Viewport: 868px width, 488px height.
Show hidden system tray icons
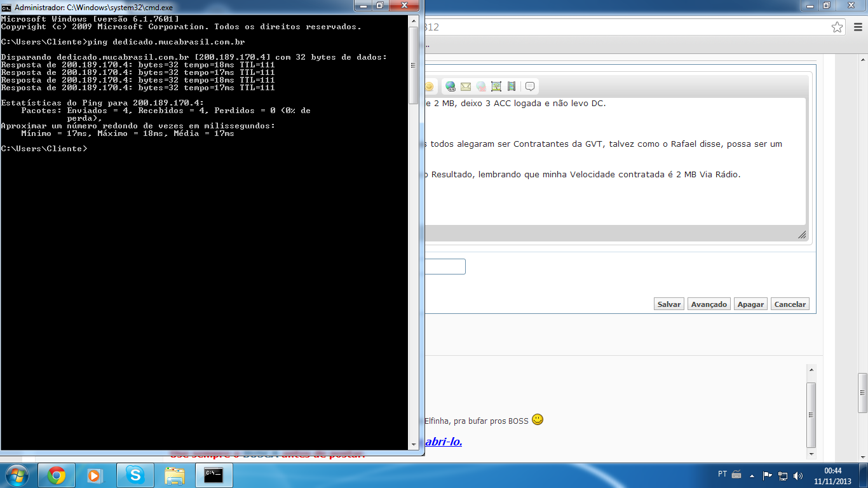752,475
